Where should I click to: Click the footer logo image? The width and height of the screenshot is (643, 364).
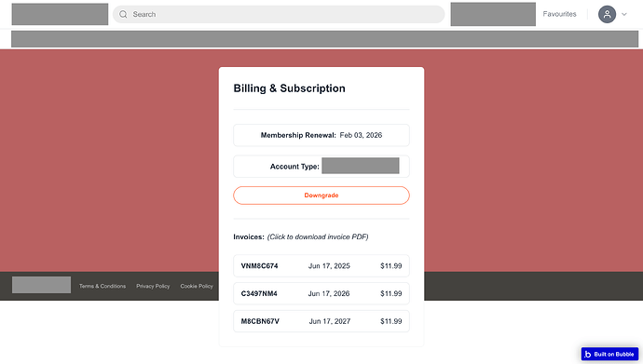[41, 285]
